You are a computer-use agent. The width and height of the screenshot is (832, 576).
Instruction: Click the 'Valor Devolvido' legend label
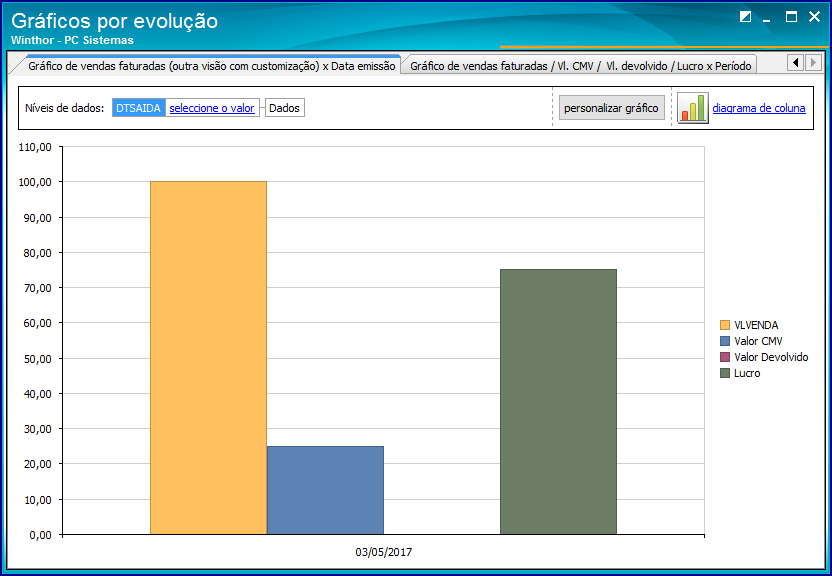(771, 357)
